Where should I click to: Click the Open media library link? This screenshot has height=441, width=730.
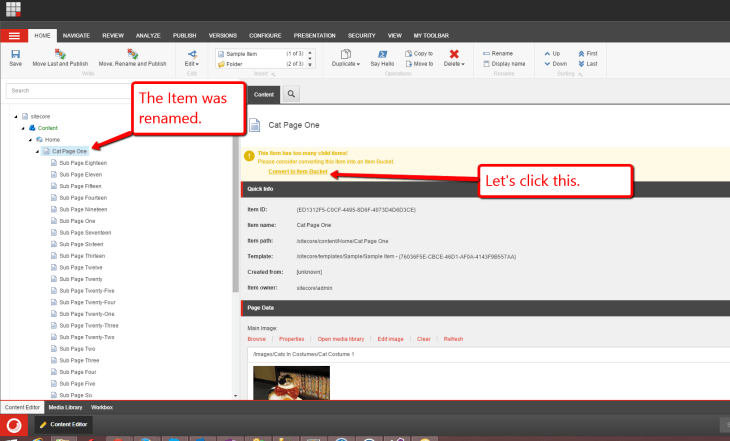341,339
